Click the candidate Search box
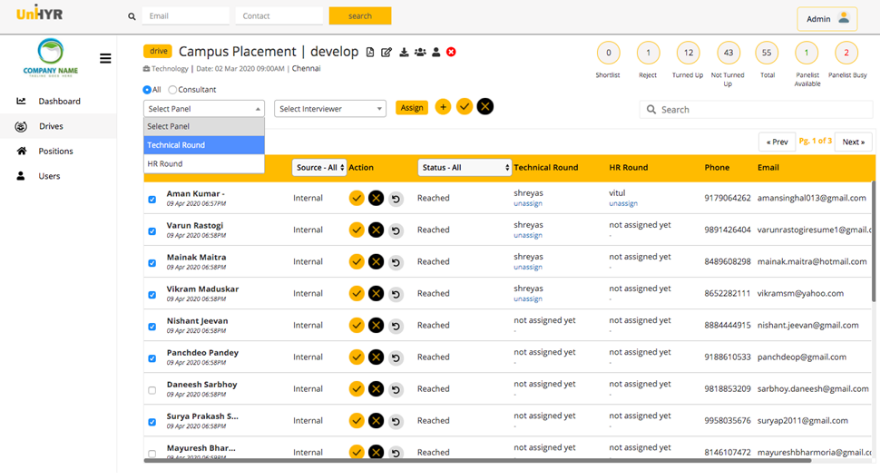 pyautogui.click(x=756, y=109)
